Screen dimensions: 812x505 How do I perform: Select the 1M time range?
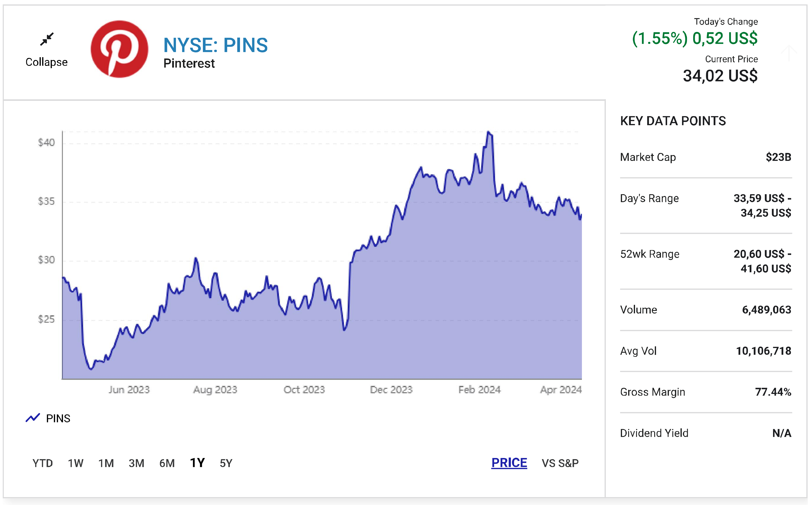click(106, 463)
